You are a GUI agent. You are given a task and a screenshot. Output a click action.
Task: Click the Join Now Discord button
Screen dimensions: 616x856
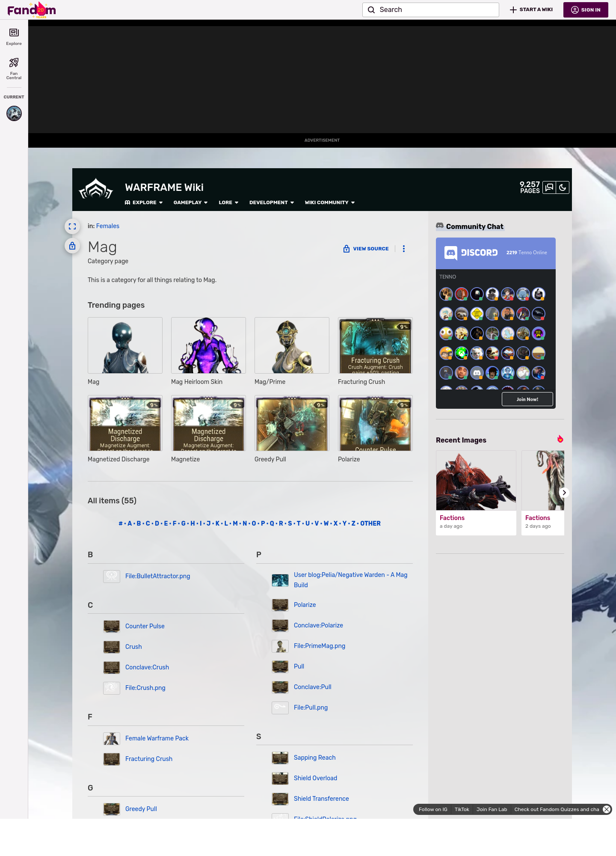(x=527, y=399)
